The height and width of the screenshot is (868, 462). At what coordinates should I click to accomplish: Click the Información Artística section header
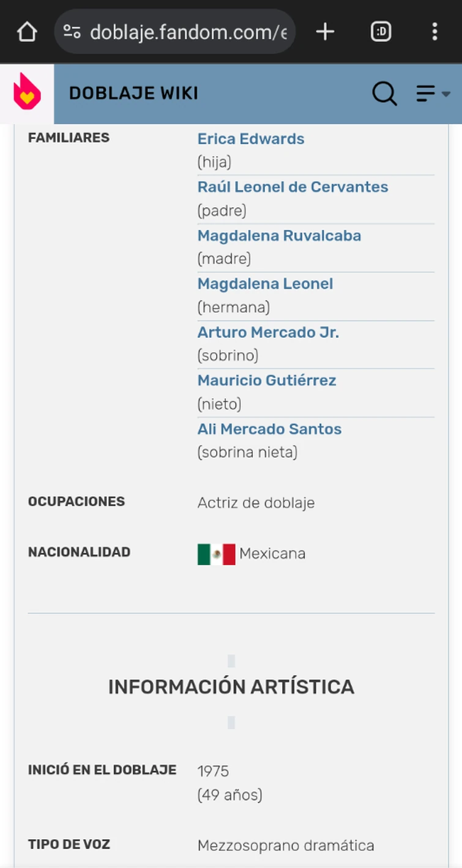[231, 687]
